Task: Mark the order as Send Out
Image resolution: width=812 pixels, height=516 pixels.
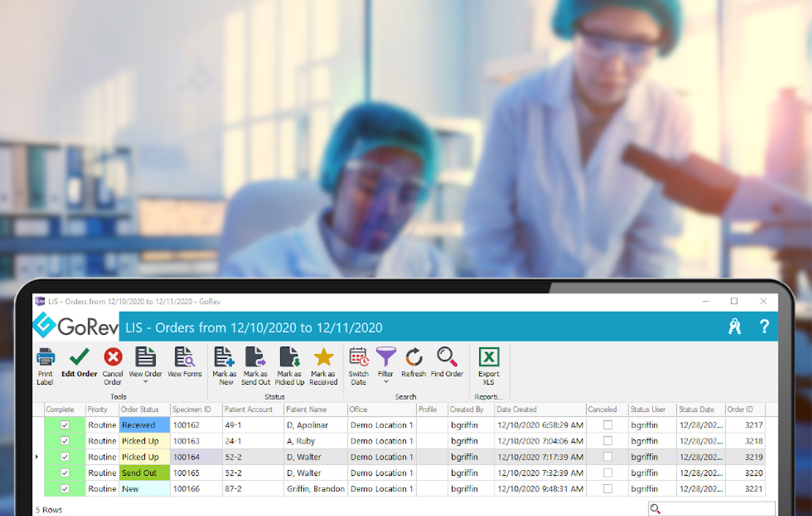Action: [x=255, y=358]
